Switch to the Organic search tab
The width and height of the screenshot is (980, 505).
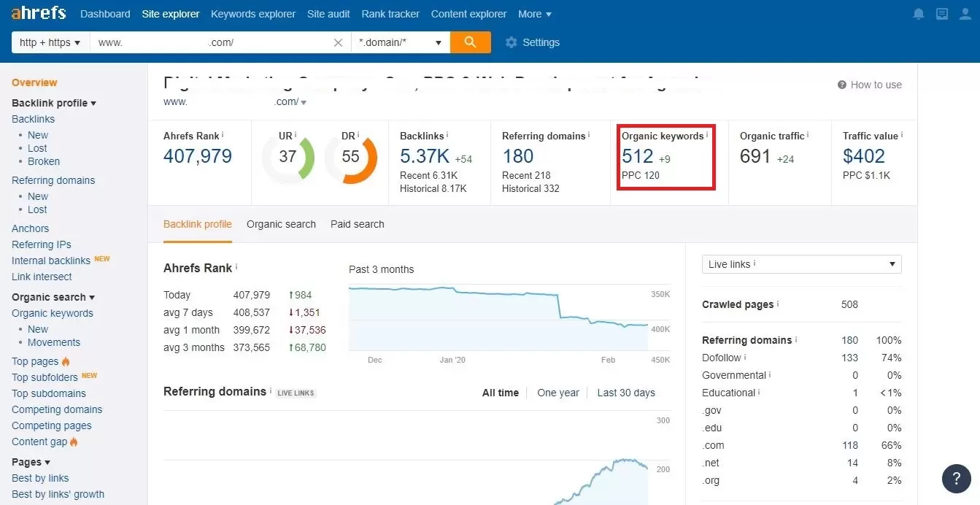(x=281, y=224)
